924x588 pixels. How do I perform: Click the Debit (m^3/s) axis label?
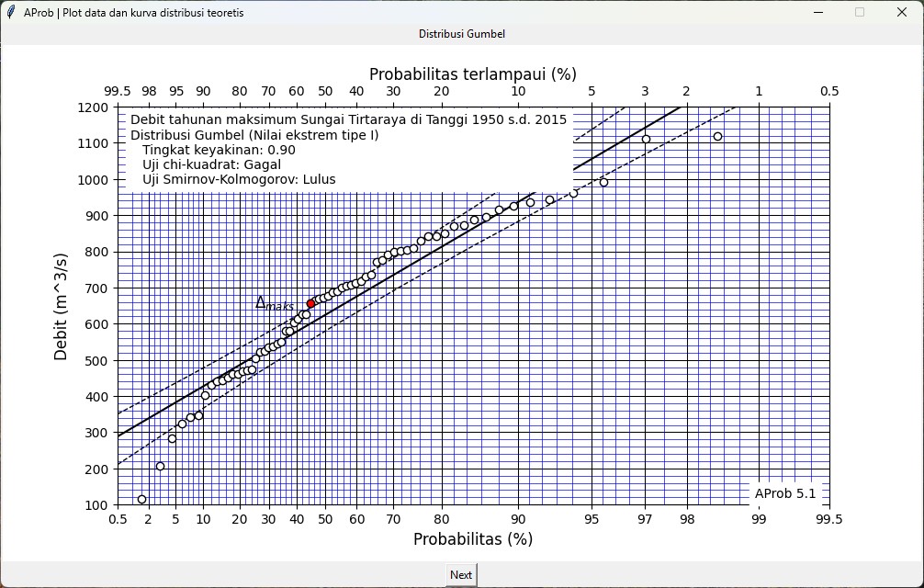click(x=62, y=306)
